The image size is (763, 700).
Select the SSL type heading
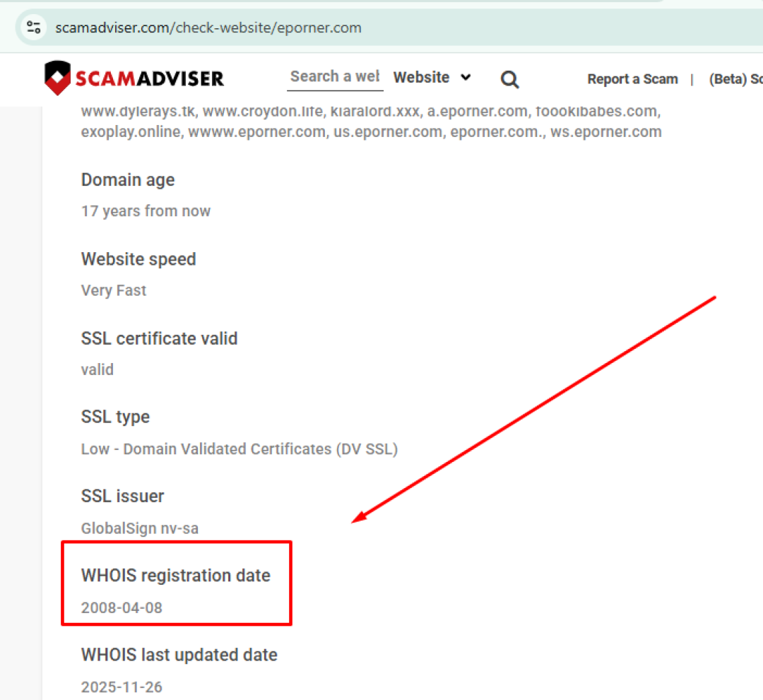(x=115, y=417)
